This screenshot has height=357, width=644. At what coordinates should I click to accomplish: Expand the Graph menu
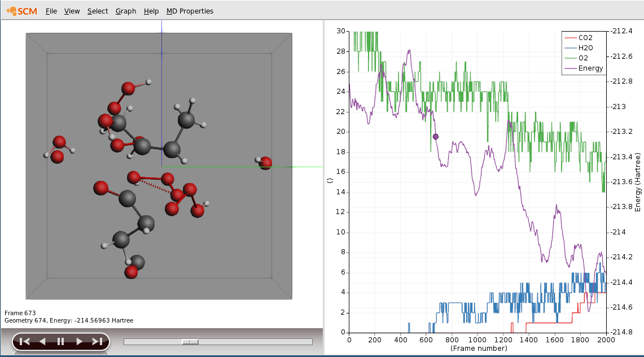click(125, 11)
